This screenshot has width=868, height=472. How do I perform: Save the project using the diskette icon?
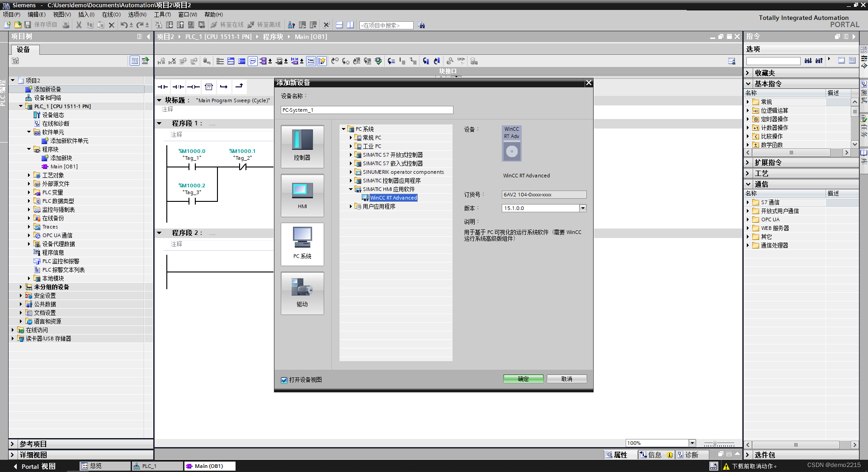tap(28, 25)
